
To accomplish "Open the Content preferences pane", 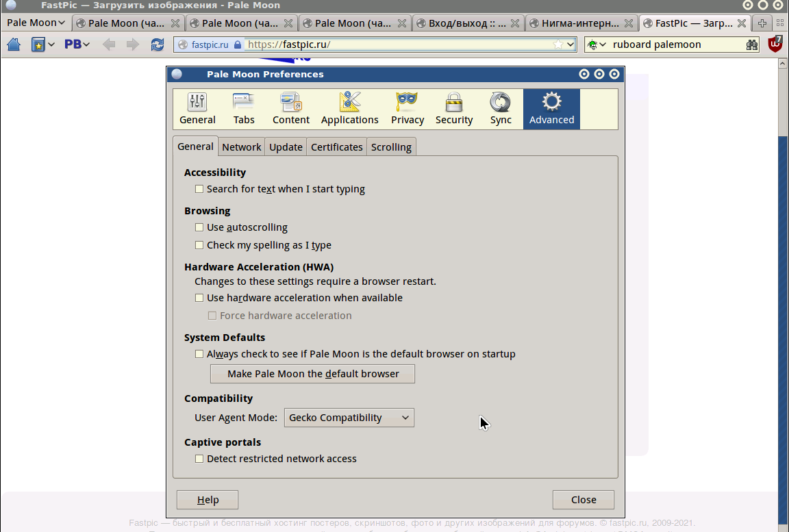I will [x=291, y=110].
